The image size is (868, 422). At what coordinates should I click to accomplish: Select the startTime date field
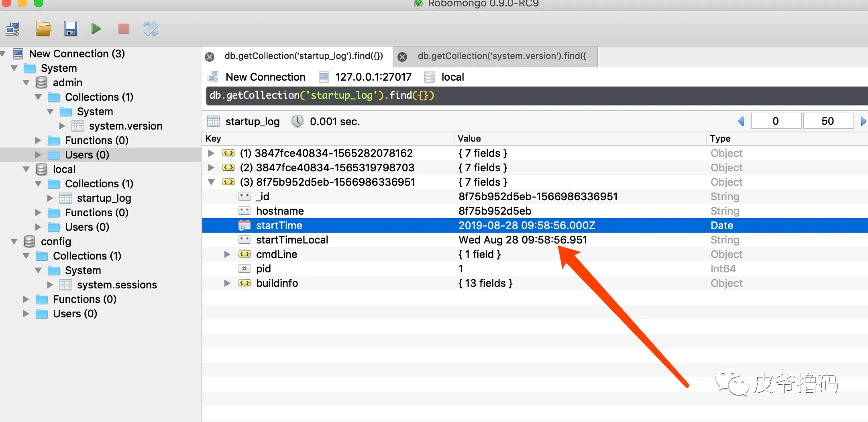535,225
